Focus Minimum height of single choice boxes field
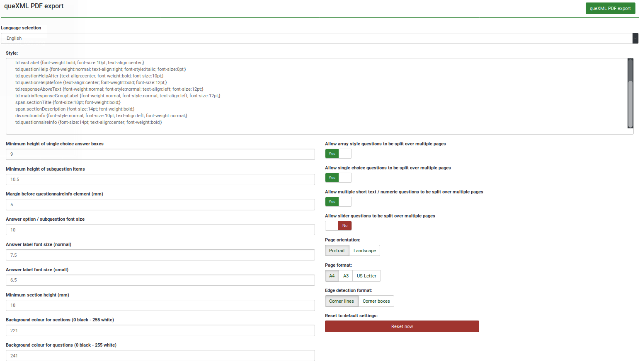 tap(160, 154)
